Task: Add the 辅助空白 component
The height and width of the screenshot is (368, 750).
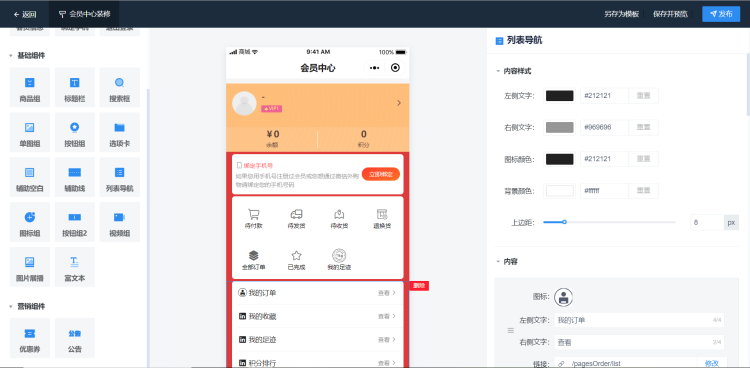Action: point(30,177)
